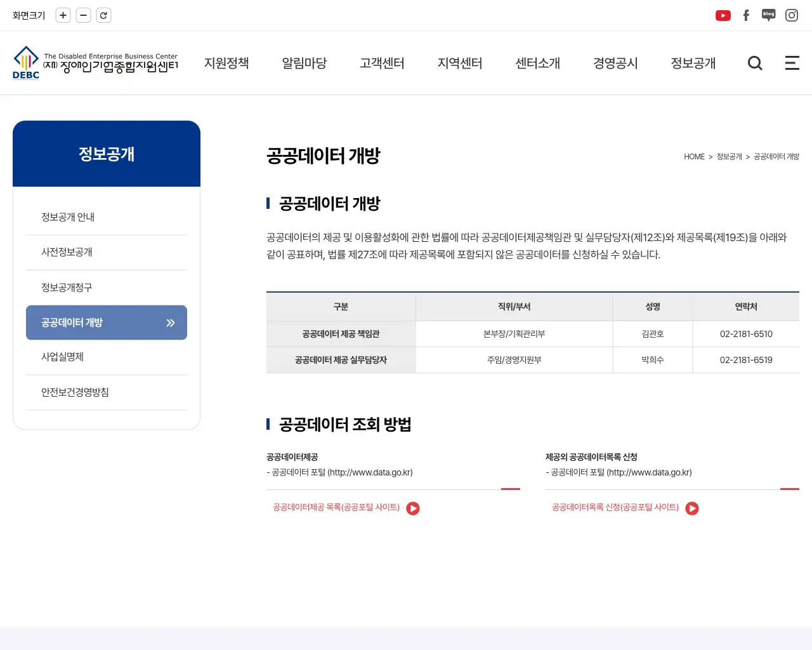This screenshot has height=650, width=812.
Task: Reset screen size with refresh button
Action: pos(103,15)
